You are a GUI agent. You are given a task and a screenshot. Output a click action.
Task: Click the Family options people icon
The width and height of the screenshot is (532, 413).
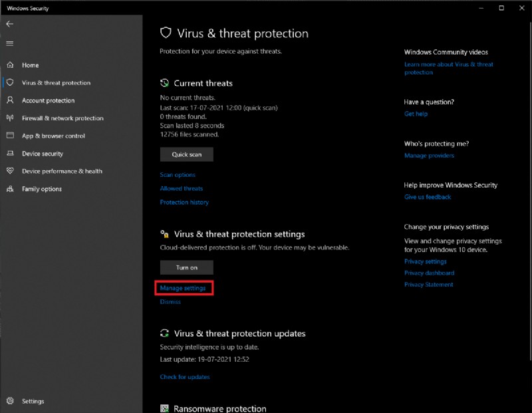pyautogui.click(x=10, y=189)
